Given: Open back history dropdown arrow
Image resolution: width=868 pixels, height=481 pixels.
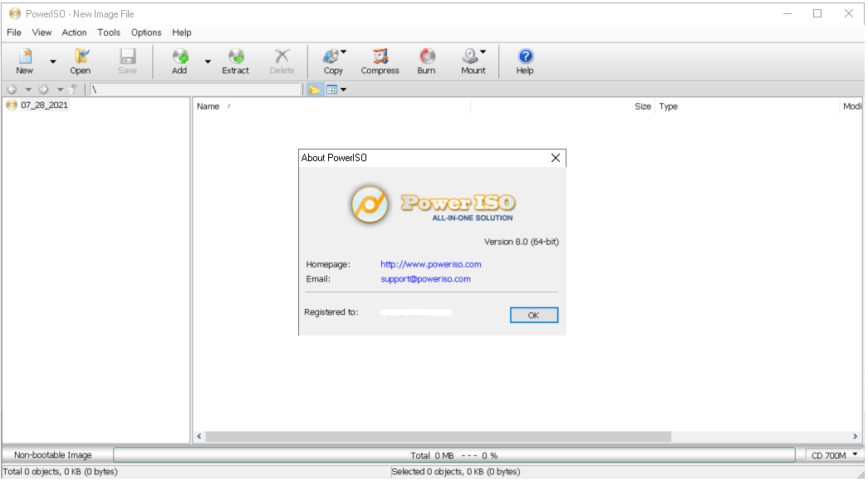Looking at the screenshot, I should [27, 90].
